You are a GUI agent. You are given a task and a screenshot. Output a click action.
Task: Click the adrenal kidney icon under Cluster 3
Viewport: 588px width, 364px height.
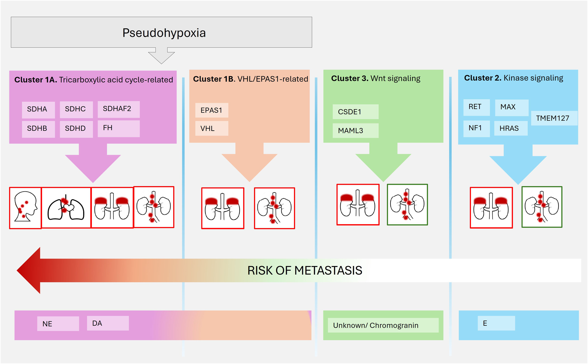coord(358,205)
